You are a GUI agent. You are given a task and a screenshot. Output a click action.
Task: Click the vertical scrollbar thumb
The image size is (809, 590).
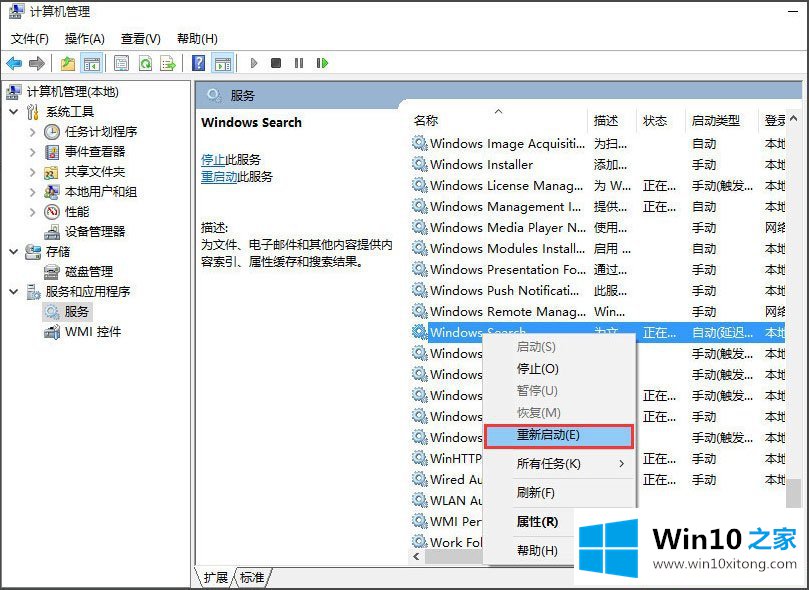click(794, 494)
